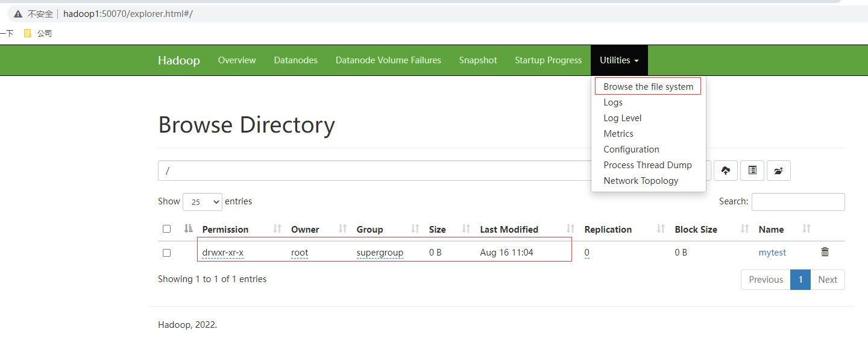The height and width of the screenshot is (349, 868).
Task: Open the Startup Progress tab
Action: click(x=549, y=60)
